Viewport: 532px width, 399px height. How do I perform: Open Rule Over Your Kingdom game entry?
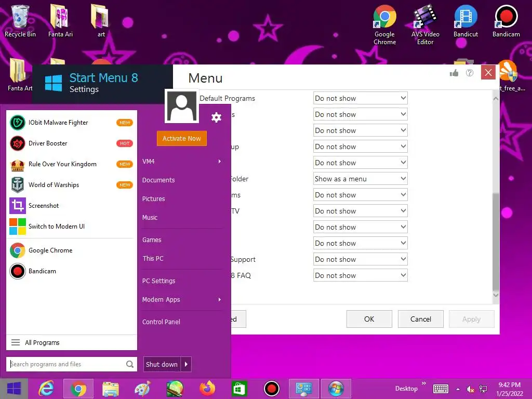point(71,164)
